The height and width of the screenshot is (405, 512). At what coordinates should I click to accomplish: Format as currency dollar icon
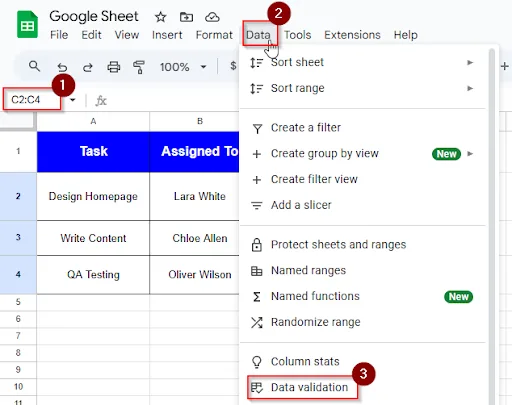233,66
